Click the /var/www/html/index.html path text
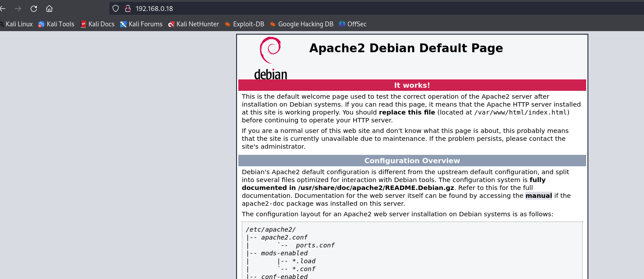Screen dimensions: 644x279 point(520,112)
